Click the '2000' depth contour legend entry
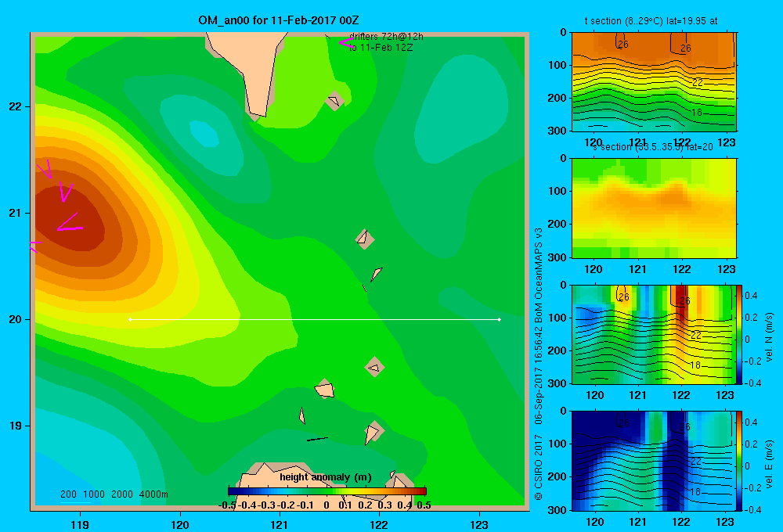The height and width of the screenshot is (532, 783). tap(122, 494)
